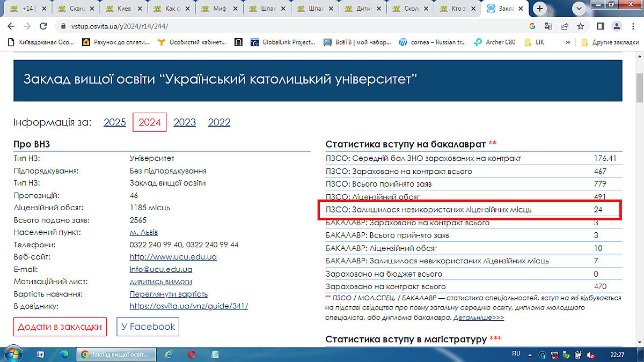Open the share page icon in address bar
Screen dimensions: 644x362
pos(565,26)
